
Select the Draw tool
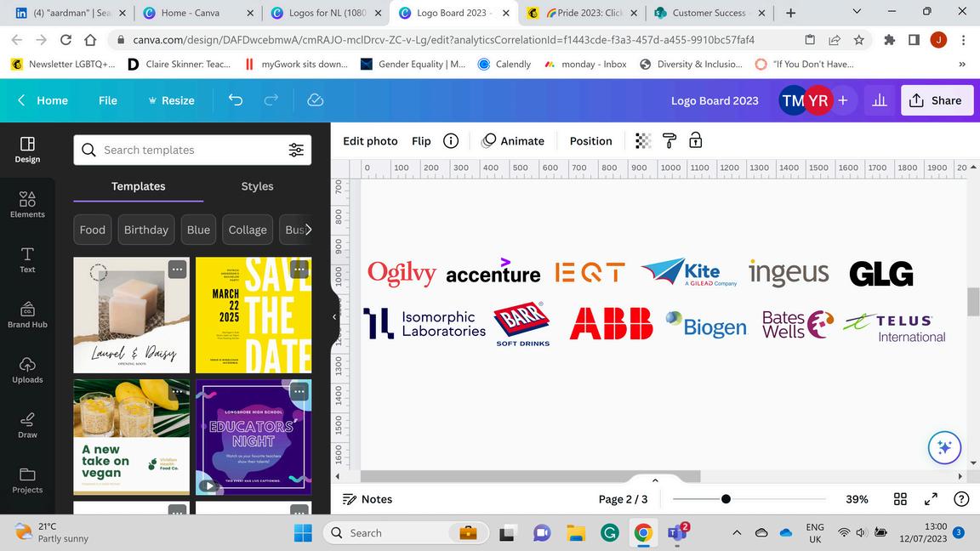pyautogui.click(x=27, y=425)
